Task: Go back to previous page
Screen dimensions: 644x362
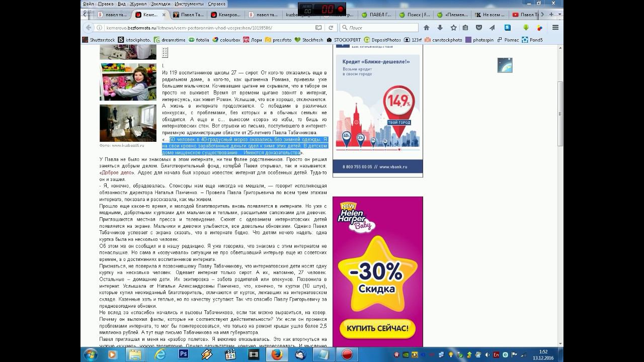Action: click(89, 28)
